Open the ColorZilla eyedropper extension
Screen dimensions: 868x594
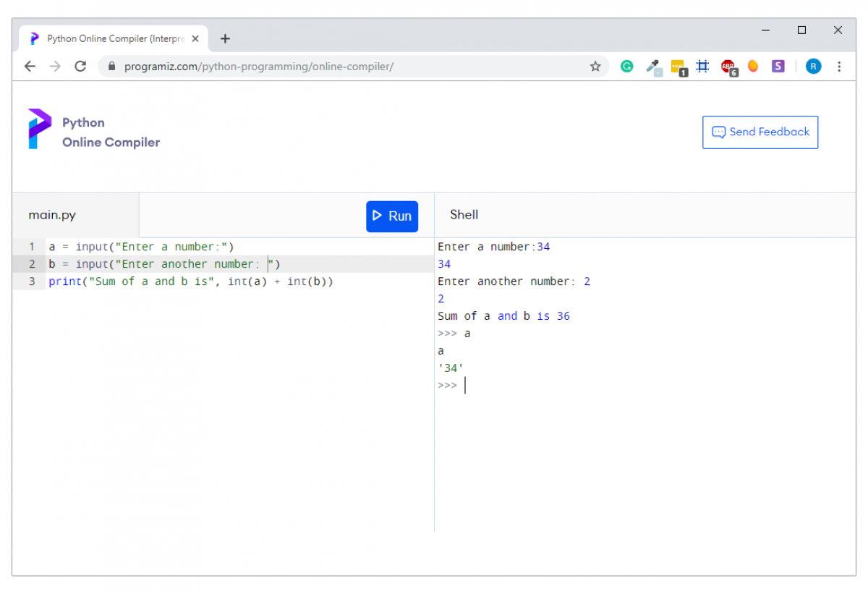pyautogui.click(x=654, y=66)
